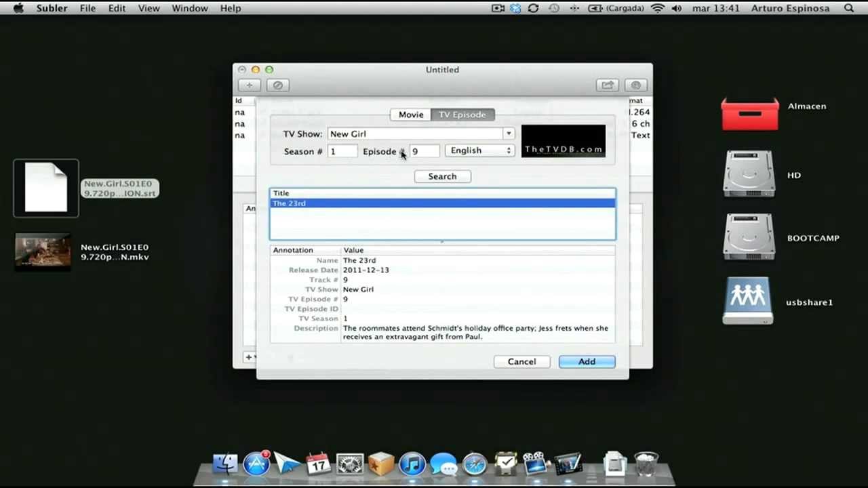Click the Add button

[x=587, y=362]
